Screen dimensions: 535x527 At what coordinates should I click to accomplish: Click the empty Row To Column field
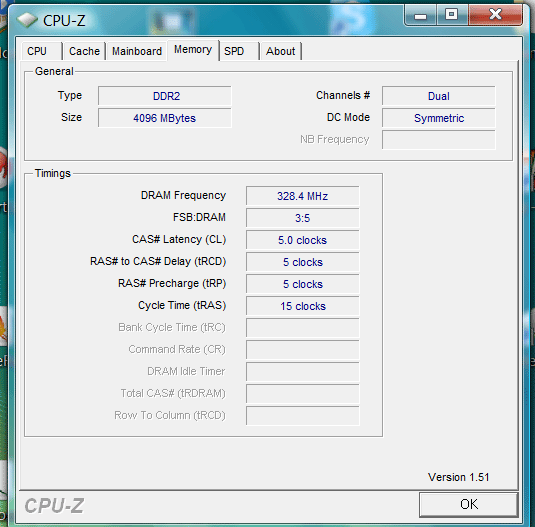click(x=303, y=416)
